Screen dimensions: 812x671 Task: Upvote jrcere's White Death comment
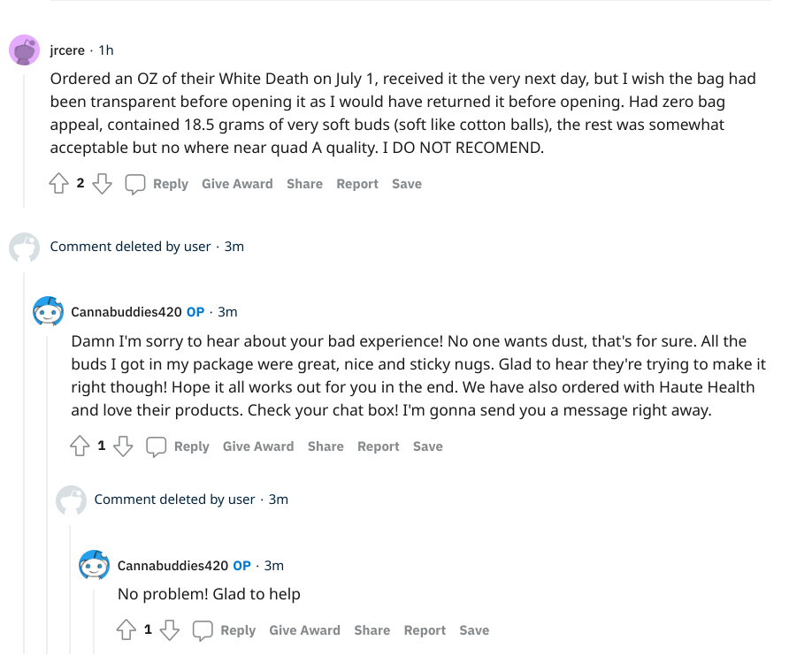pyautogui.click(x=58, y=183)
